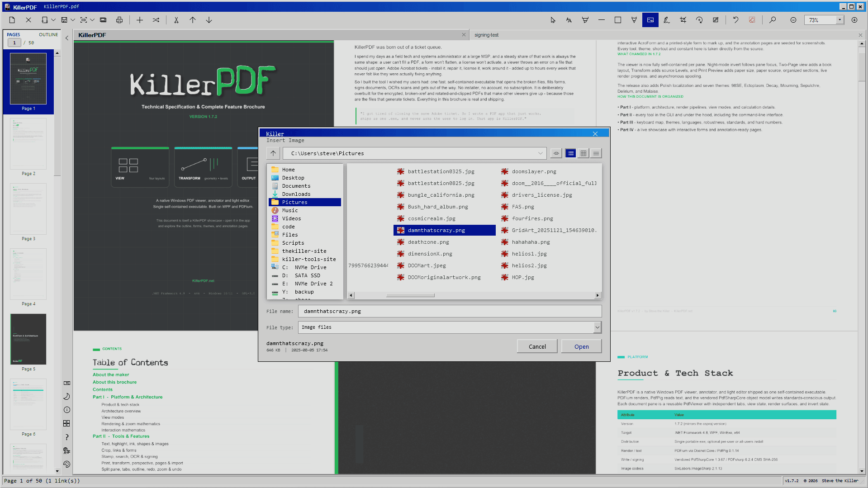
Task: Click the language translation icon
Action: click(x=67, y=450)
